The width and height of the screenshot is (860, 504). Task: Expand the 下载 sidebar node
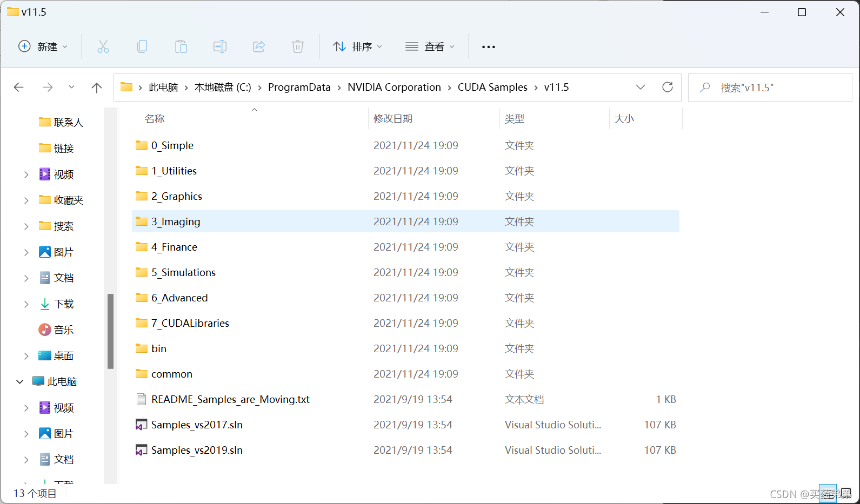click(x=26, y=304)
